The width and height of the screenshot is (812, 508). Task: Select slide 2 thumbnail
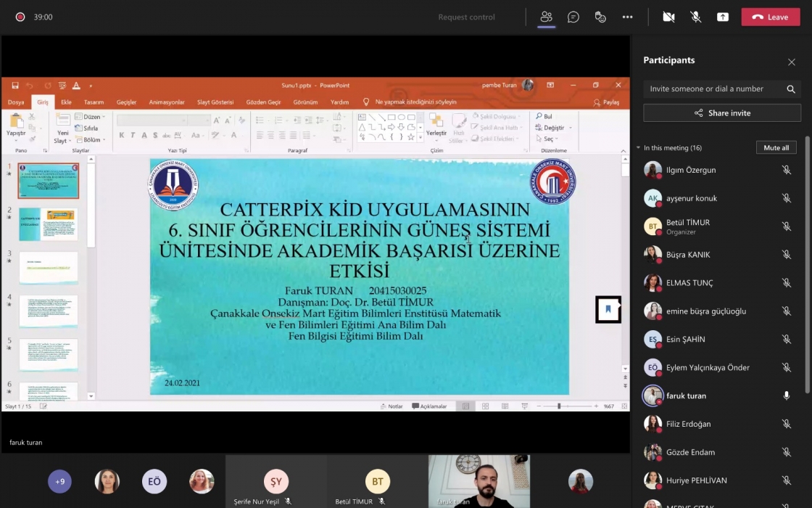pyautogui.click(x=49, y=224)
